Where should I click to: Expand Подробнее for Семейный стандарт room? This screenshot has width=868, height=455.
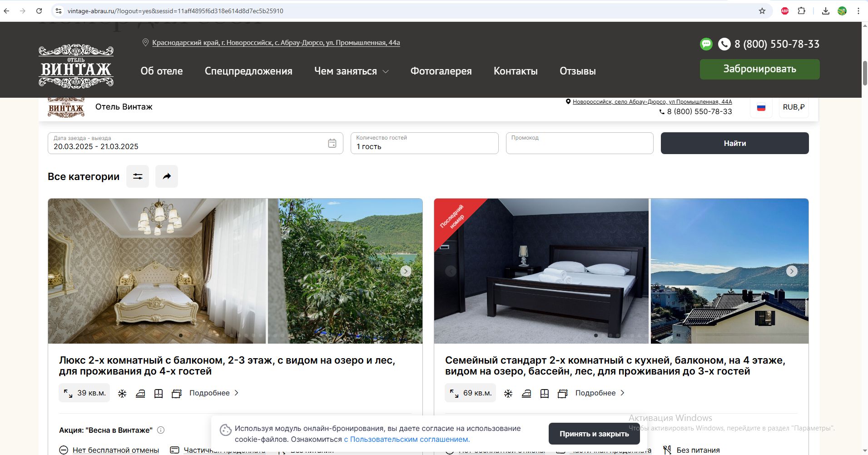pyautogui.click(x=600, y=393)
